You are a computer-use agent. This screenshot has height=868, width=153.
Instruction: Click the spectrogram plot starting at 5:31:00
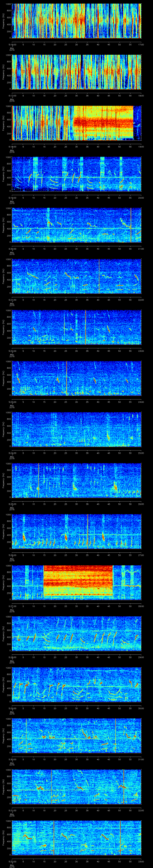77,787
